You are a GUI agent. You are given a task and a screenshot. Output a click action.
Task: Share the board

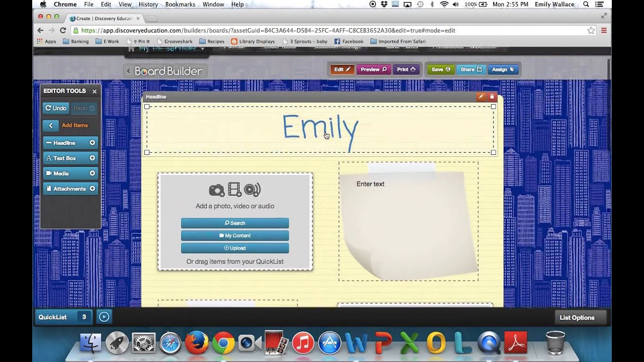click(471, 69)
